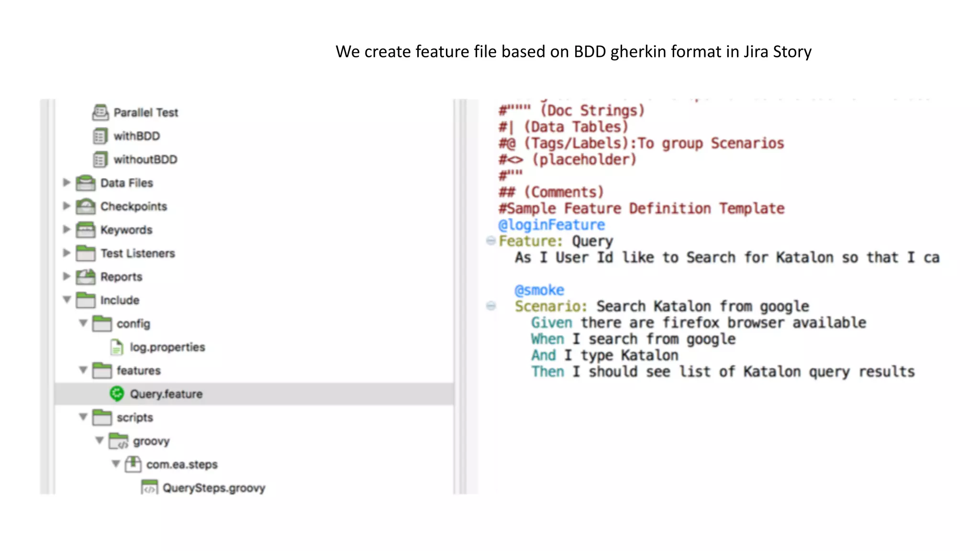This screenshot has width=980, height=551.
Task: Select the com.ea.steps package label
Action: click(x=182, y=464)
